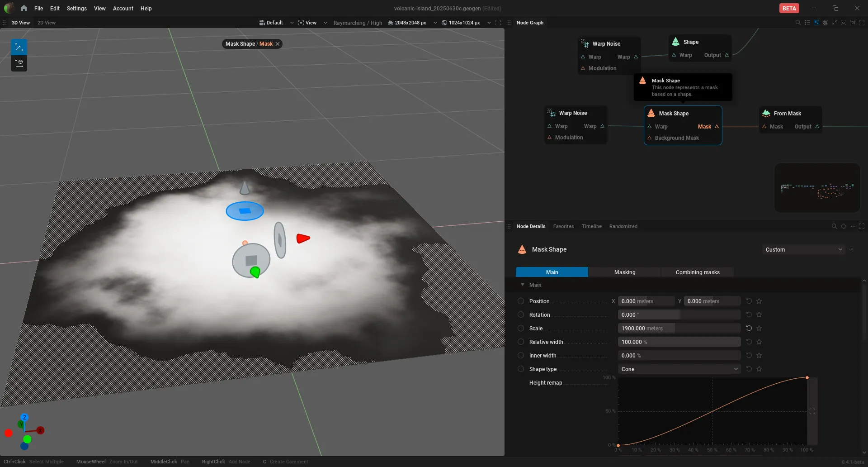This screenshot has width=868, height=467.
Task: Click the Node Graph search icon
Action: [798, 23]
